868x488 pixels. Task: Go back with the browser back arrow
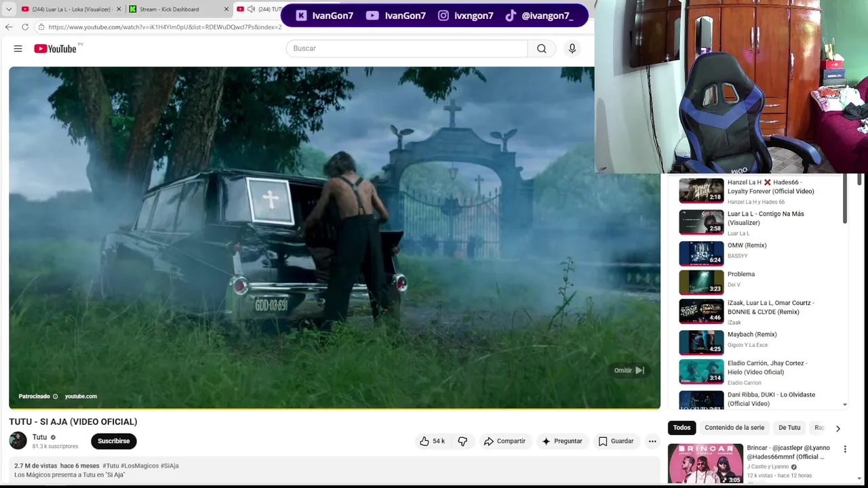[9, 27]
